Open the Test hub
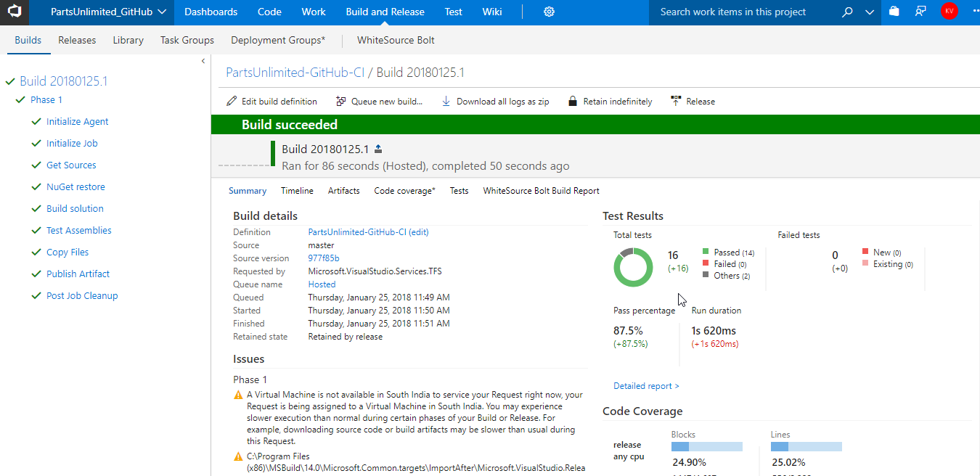This screenshot has height=476, width=980. click(x=454, y=12)
